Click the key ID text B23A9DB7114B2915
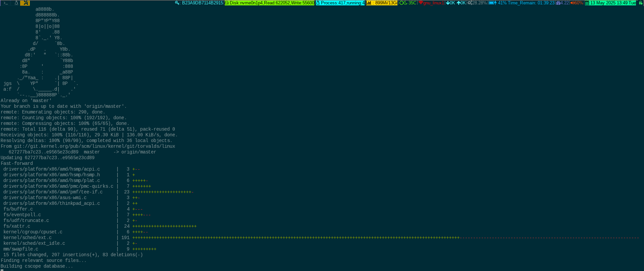This screenshot has height=271, width=644. [x=203, y=3]
